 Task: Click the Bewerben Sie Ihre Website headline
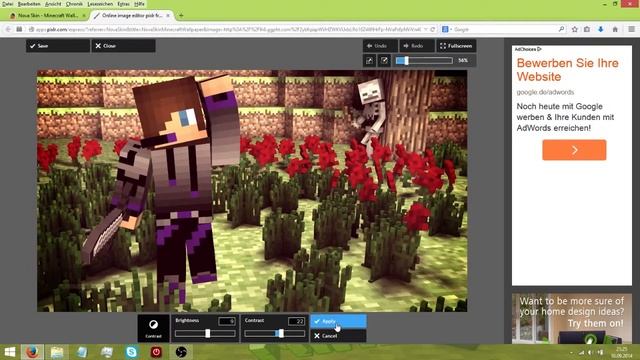click(567, 70)
